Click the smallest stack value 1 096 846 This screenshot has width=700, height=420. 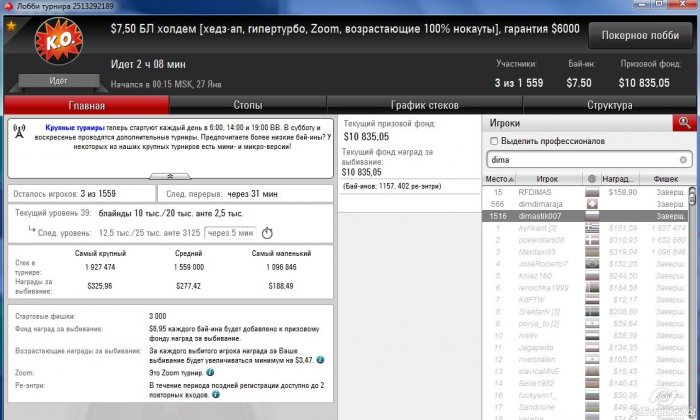(281, 267)
